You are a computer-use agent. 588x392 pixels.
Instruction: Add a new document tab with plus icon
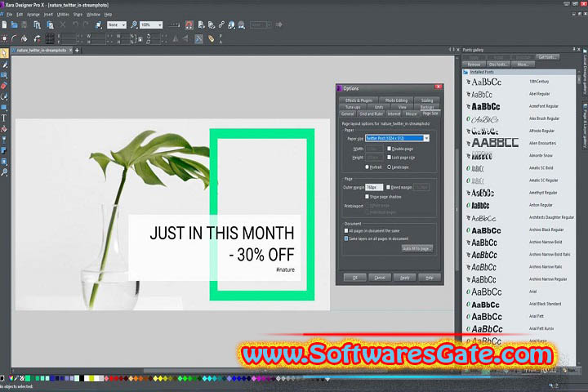[77, 50]
